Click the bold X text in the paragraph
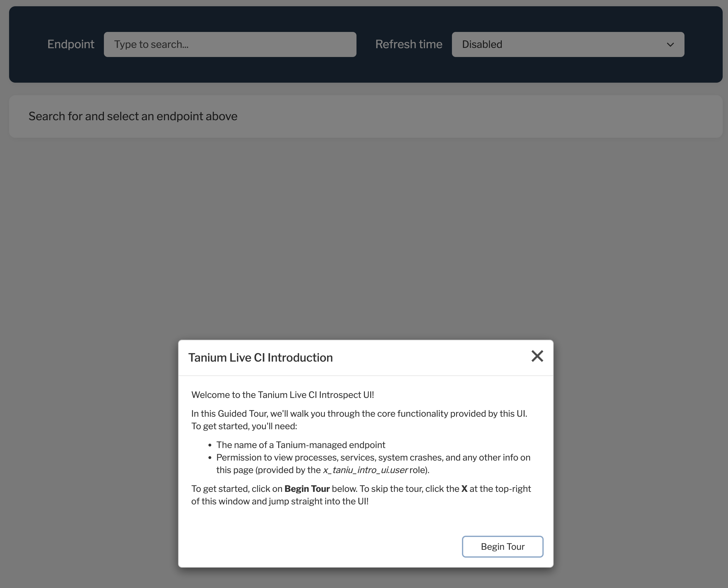 point(464,489)
